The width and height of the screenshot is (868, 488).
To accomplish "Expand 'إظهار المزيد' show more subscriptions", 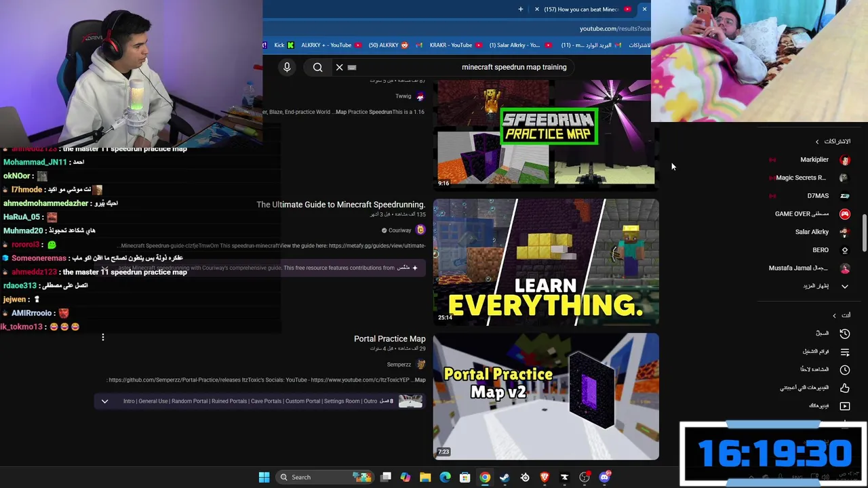I will point(816,286).
